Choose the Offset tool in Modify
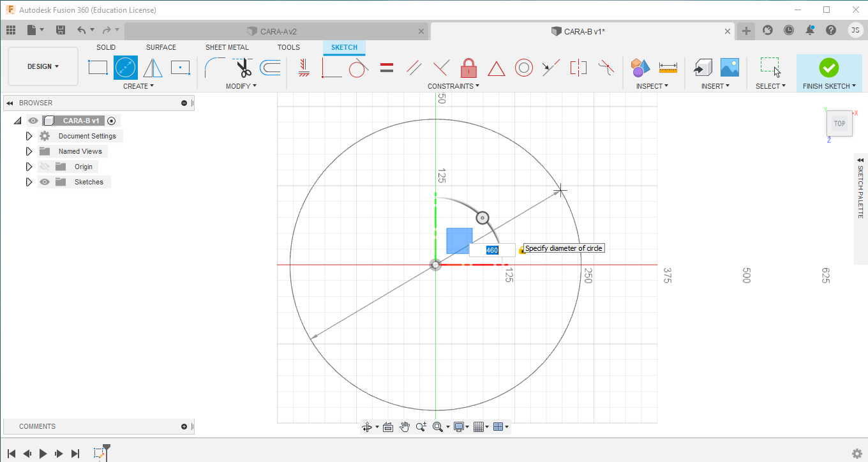 (x=271, y=67)
